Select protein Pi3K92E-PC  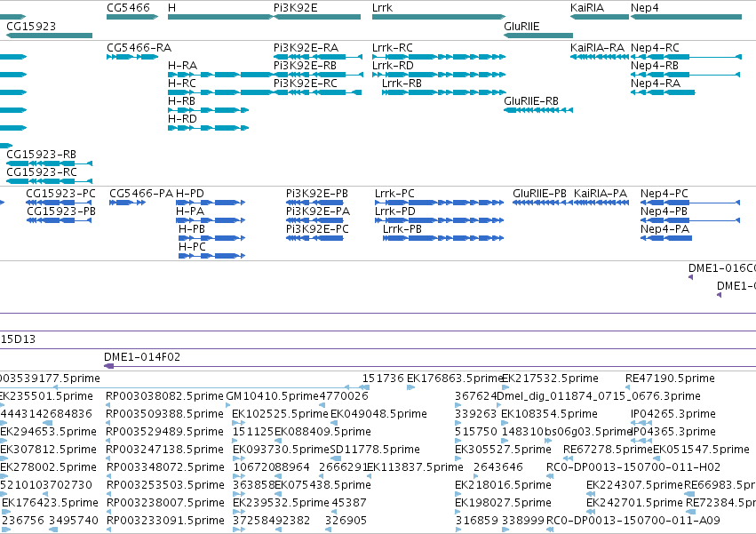(x=314, y=238)
